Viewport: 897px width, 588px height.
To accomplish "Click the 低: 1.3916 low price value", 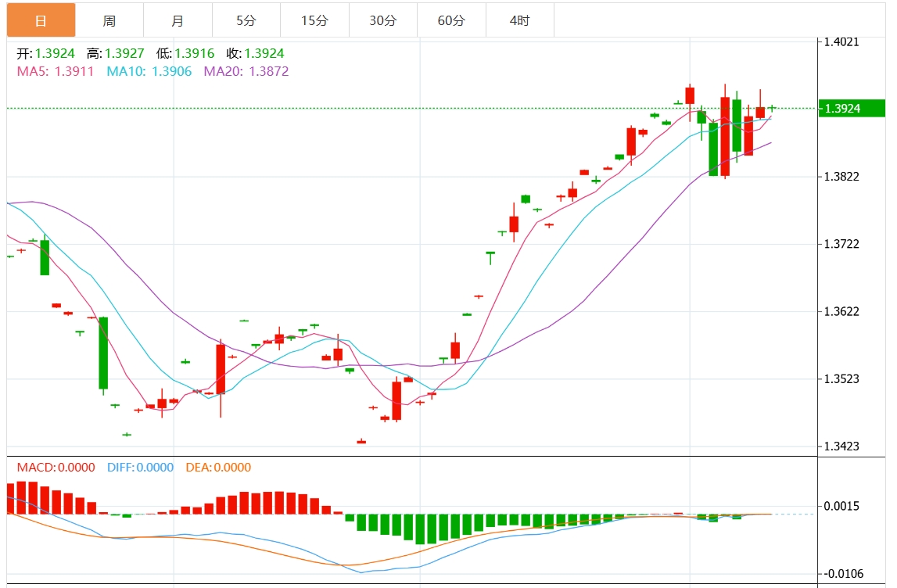I will [185, 53].
